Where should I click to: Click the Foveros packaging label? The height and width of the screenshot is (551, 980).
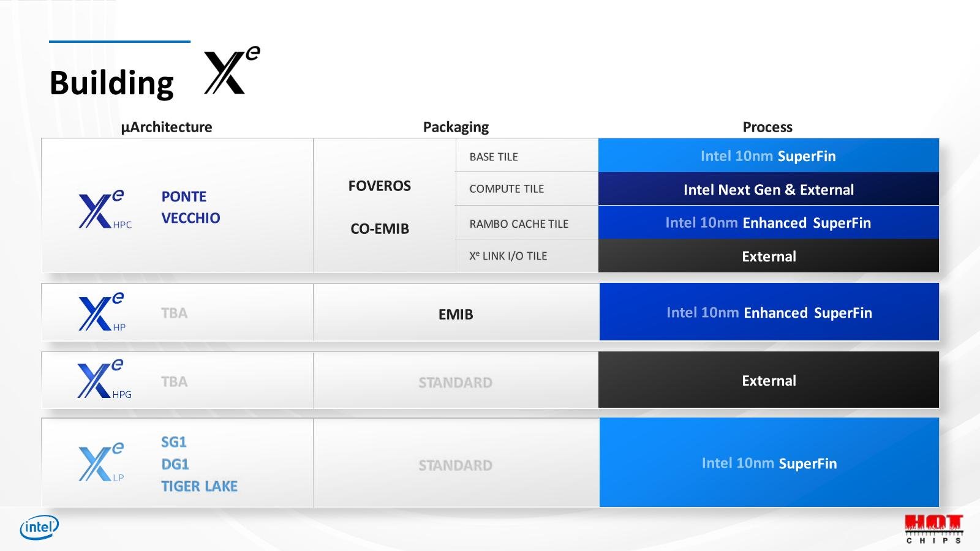(x=380, y=186)
